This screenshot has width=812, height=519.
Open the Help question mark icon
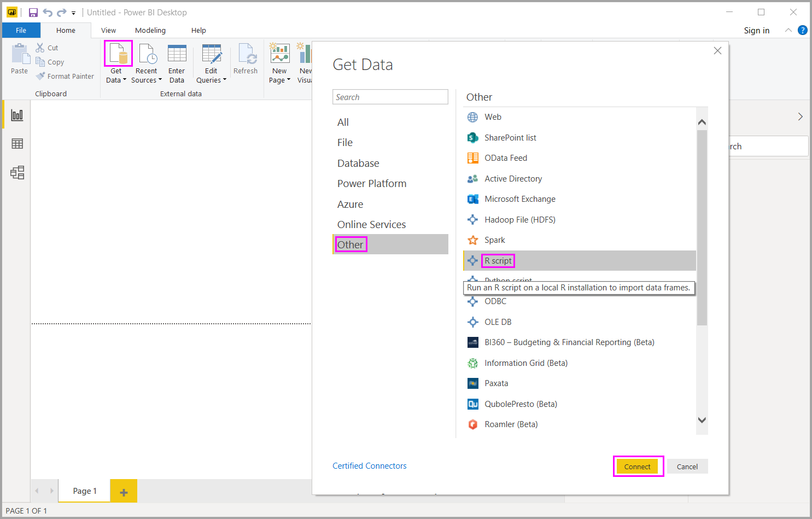[x=802, y=30]
